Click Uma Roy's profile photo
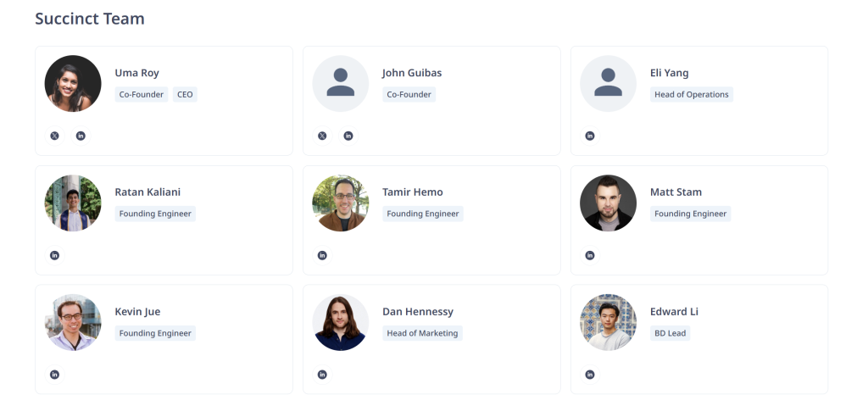 pyautogui.click(x=73, y=84)
